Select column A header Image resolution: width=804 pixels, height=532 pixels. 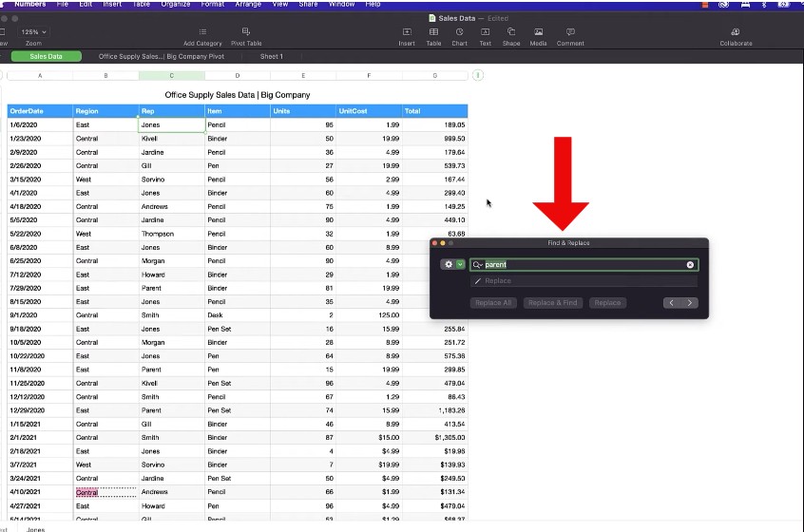40,76
